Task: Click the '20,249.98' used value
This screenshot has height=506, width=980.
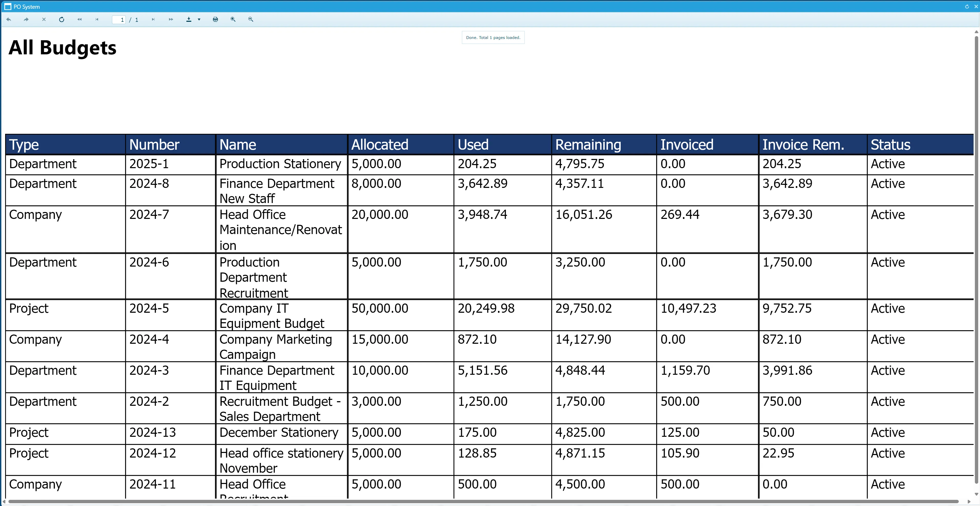Action: [486, 308]
